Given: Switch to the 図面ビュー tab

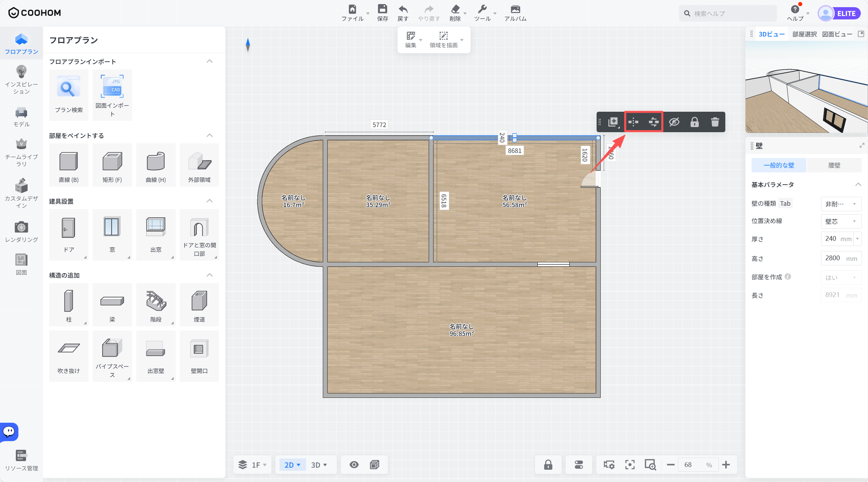Looking at the screenshot, I should 837,34.
